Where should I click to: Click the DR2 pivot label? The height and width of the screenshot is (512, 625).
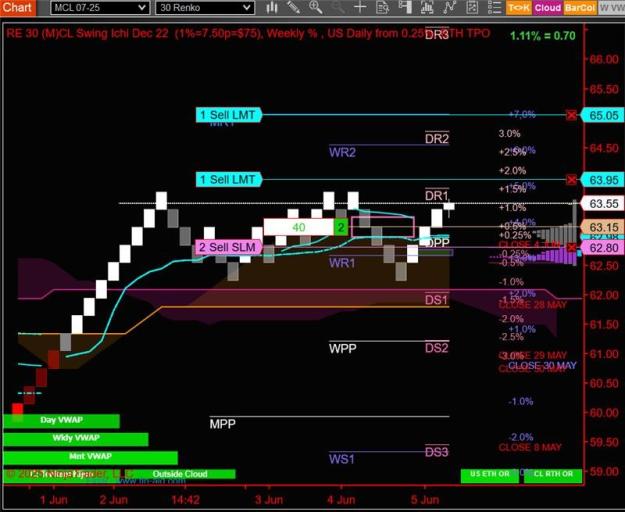pyautogui.click(x=437, y=139)
